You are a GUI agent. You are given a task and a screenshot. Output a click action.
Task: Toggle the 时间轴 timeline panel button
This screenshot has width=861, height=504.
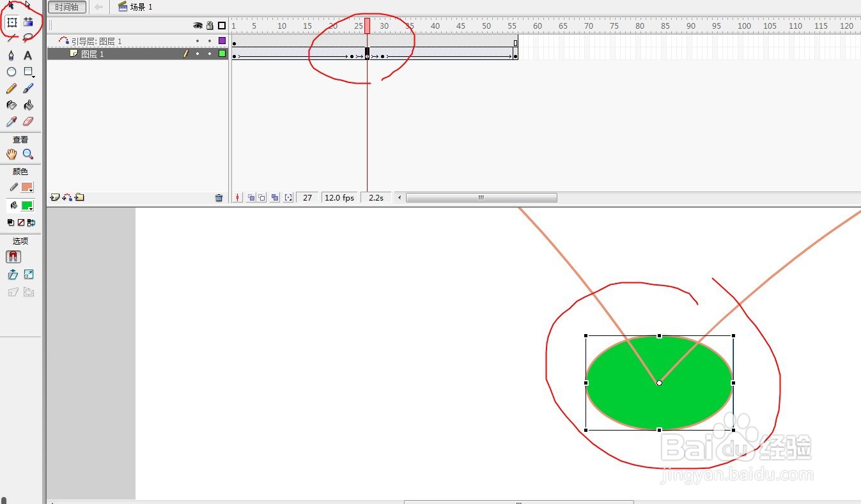(x=67, y=7)
